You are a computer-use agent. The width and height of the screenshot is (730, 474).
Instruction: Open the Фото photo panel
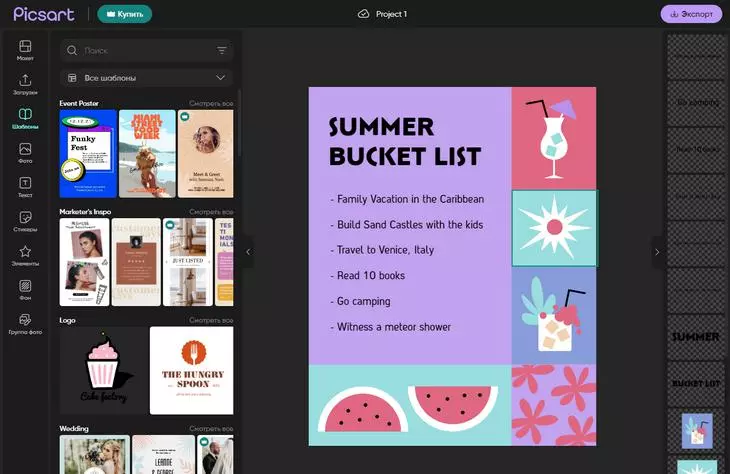(25, 153)
